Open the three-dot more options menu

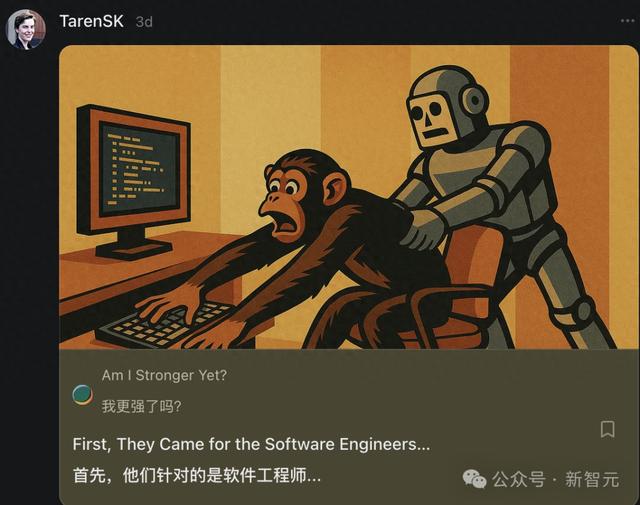(x=627, y=21)
